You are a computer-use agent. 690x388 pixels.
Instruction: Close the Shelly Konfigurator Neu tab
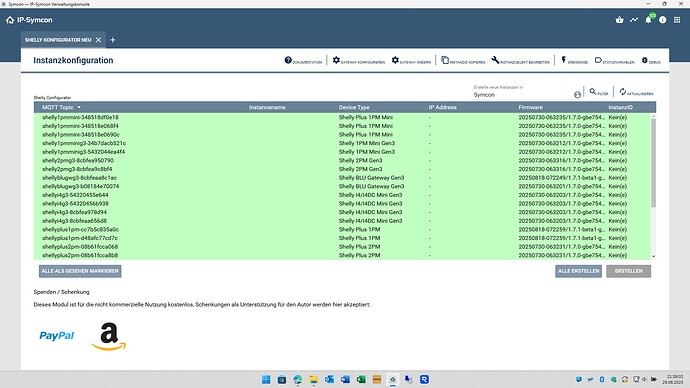[x=99, y=40]
